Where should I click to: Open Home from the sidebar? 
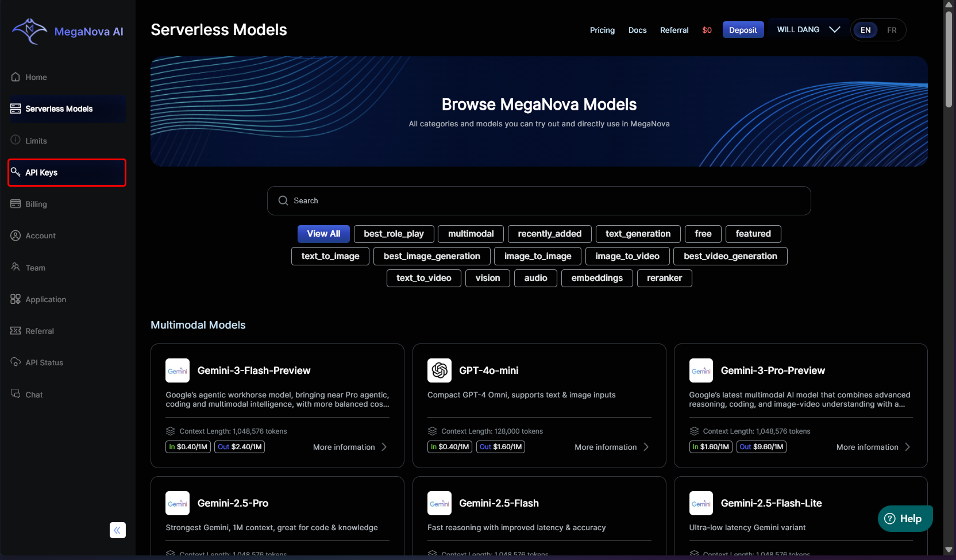36,77
